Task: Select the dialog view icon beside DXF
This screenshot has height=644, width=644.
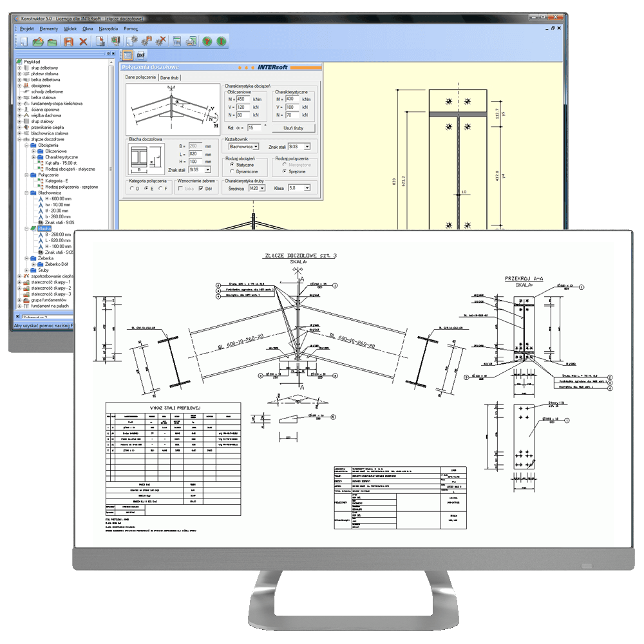Action: point(128,55)
